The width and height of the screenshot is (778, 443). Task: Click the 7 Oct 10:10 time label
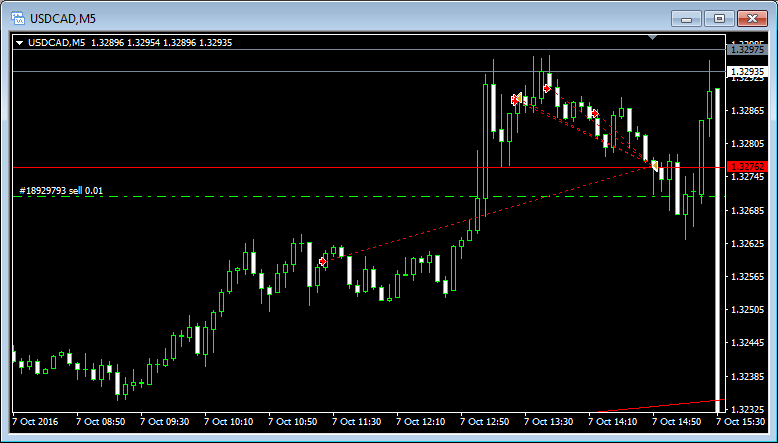point(229,422)
